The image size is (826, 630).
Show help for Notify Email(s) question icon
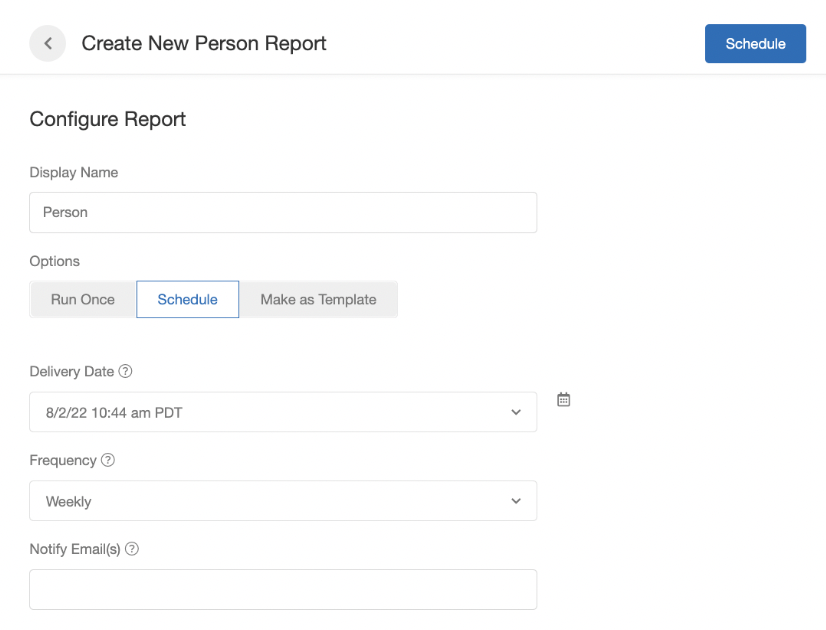(x=132, y=549)
